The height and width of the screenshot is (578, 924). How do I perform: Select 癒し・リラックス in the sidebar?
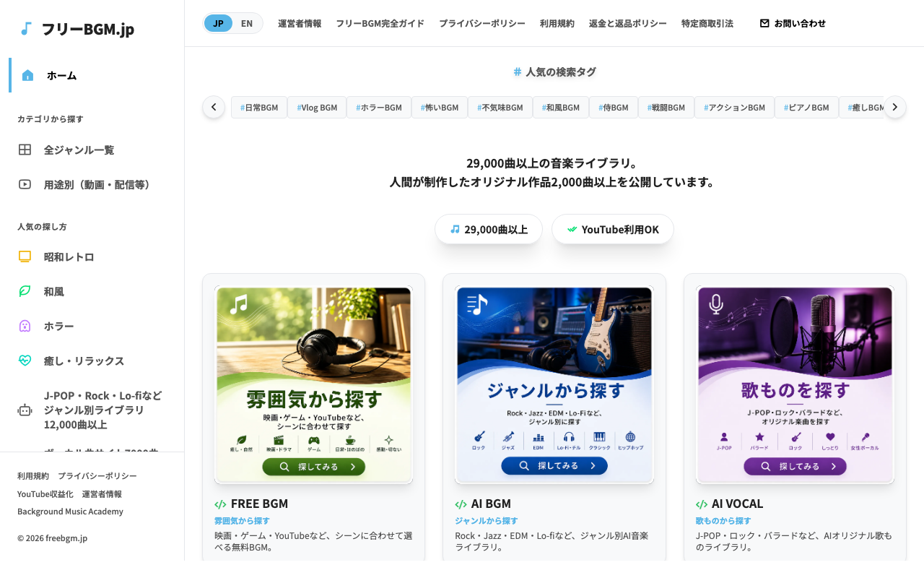(x=92, y=361)
